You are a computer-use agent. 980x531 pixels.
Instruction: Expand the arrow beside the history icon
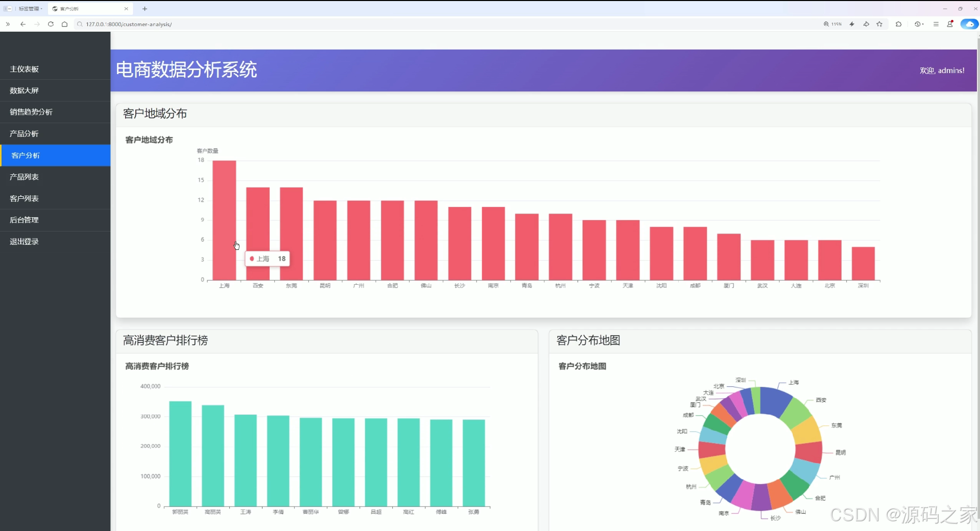(x=923, y=24)
